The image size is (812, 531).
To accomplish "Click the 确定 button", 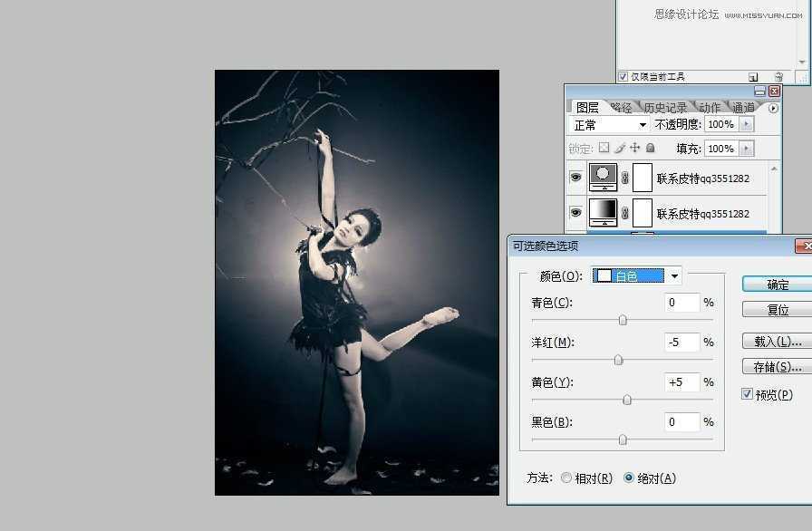I will click(x=778, y=285).
